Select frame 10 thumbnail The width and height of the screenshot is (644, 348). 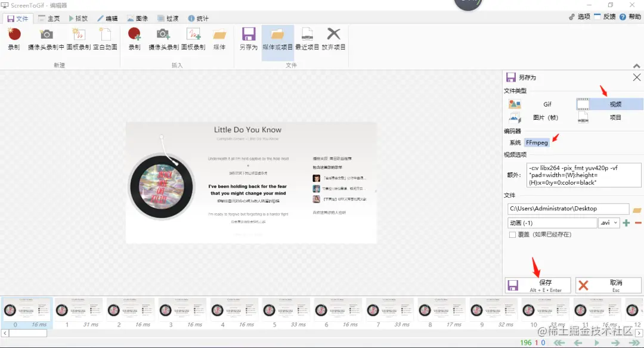544,313
